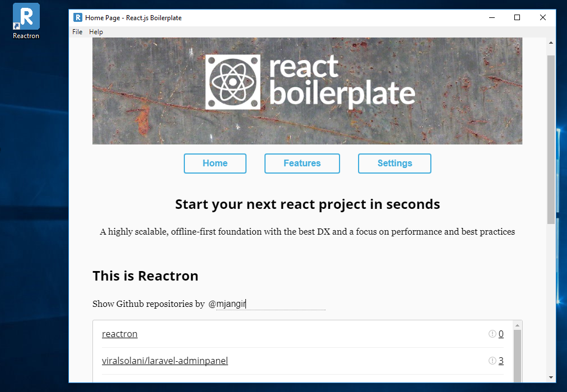Click the page scrollbar down arrow
The width and height of the screenshot is (567, 392).
(551, 377)
